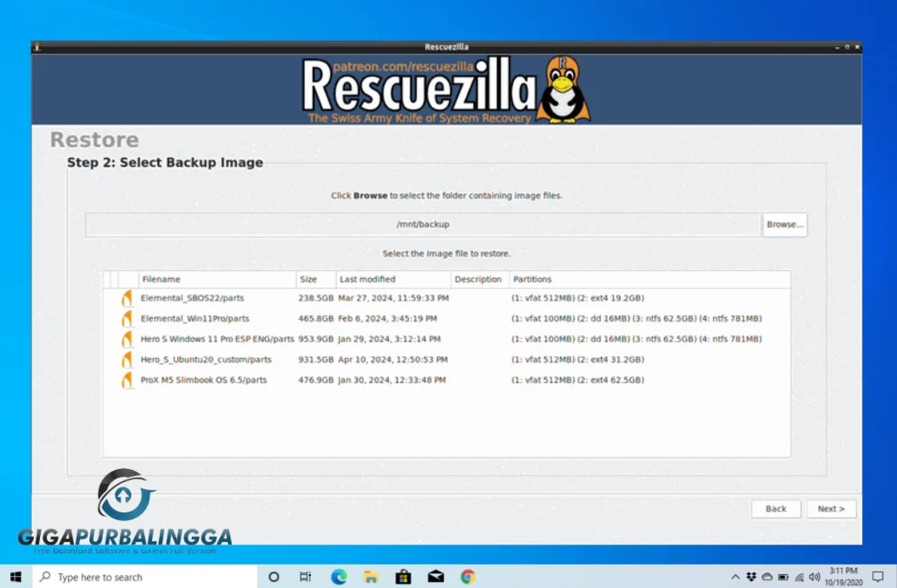Select ProX M5 Slimbook OS 6.5/parts filename
Screen dimensions: 897x588
coord(204,380)
